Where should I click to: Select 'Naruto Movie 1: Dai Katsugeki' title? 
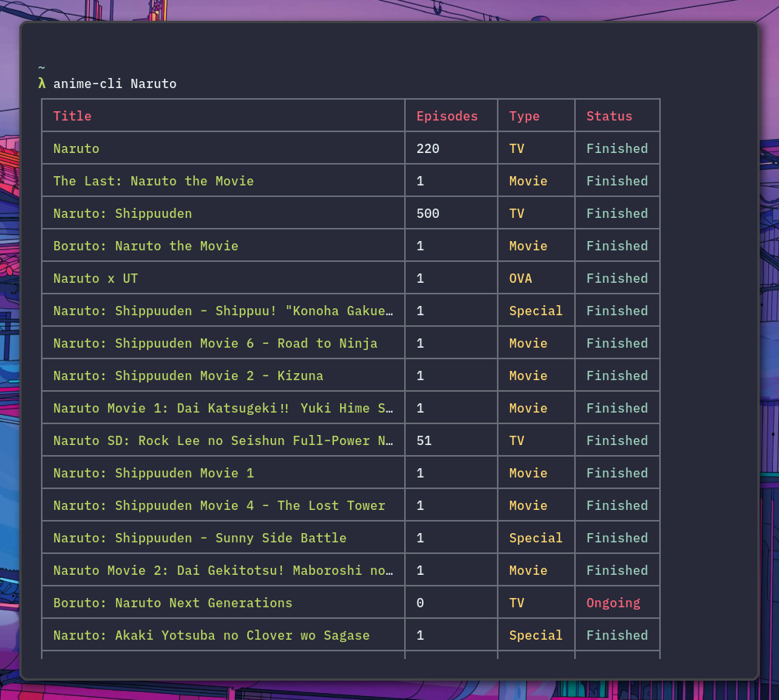coord(223,408)
